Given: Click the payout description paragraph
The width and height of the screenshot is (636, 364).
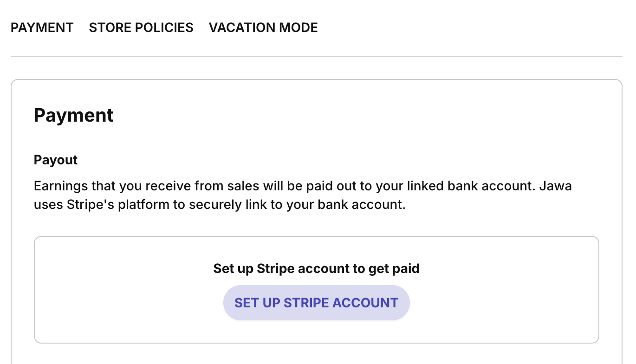Looking at the screenshot, I should click(x=302, y=195).
